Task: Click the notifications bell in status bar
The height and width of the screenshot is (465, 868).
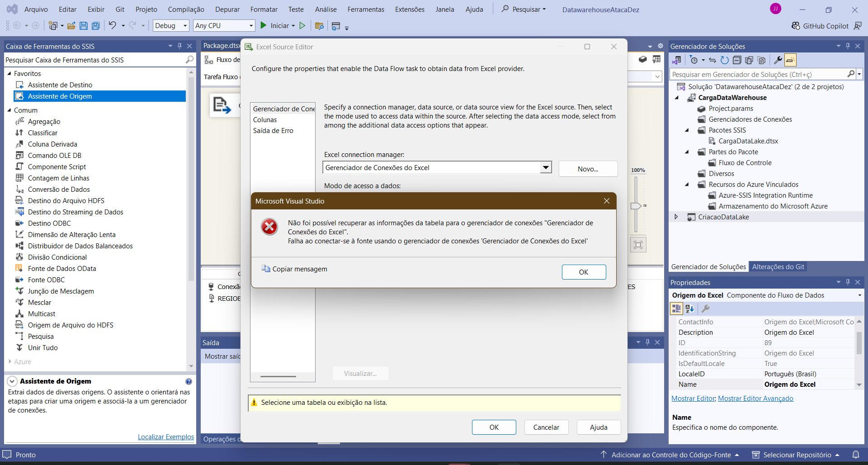Action: [856, 455]
